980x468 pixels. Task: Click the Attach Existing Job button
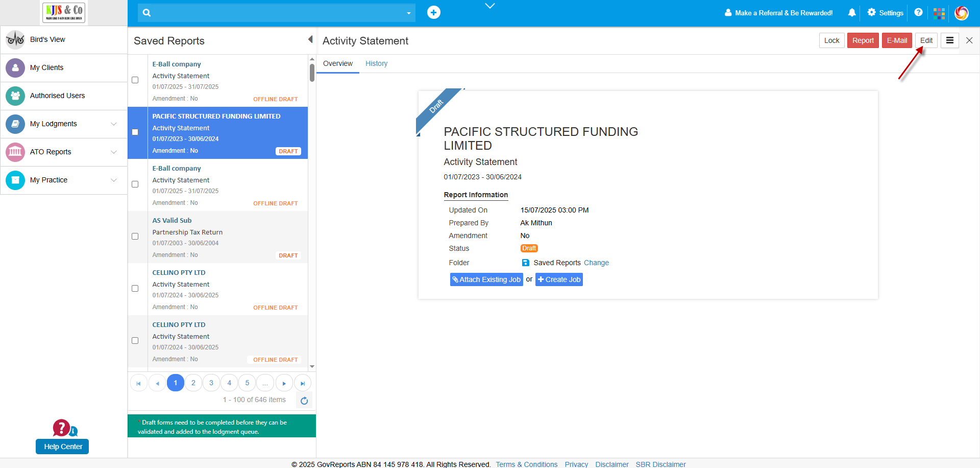point(486,279)
